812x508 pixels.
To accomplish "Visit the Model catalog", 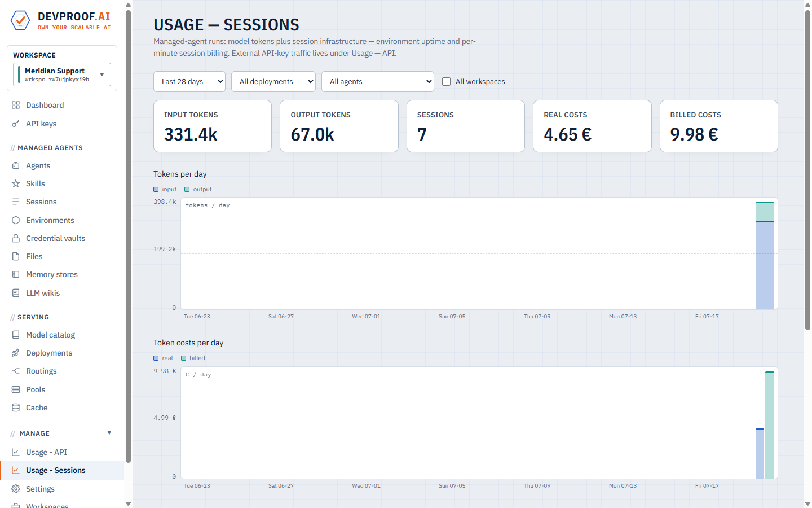I will coord(62,335).
